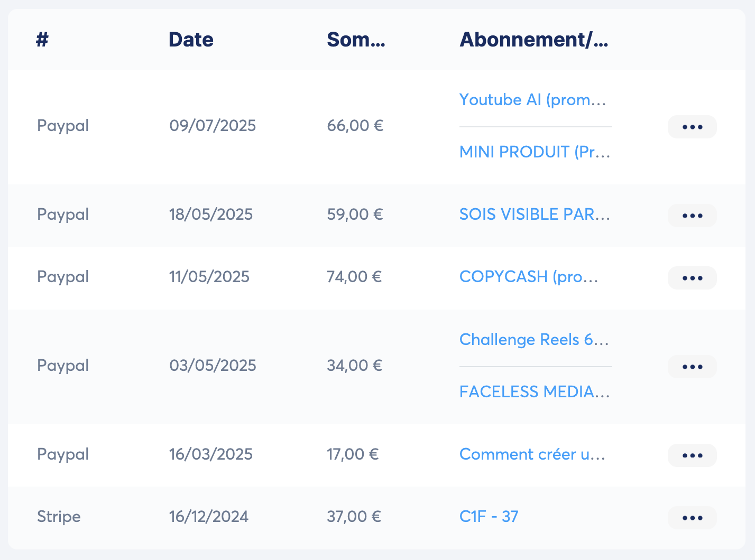This screenshot has height=560, width=755.
Task: Open Challenge Reels product link
Action: pyautogui.click(x=533, y=340)
